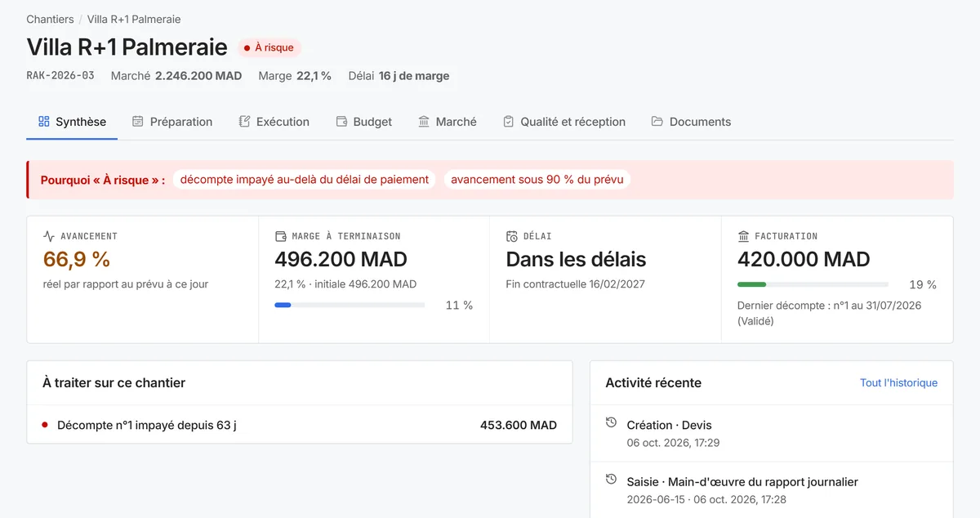Go to the Marché tab
The width and height of the screenshot is (980, 518).
click(x=448, y=122)
